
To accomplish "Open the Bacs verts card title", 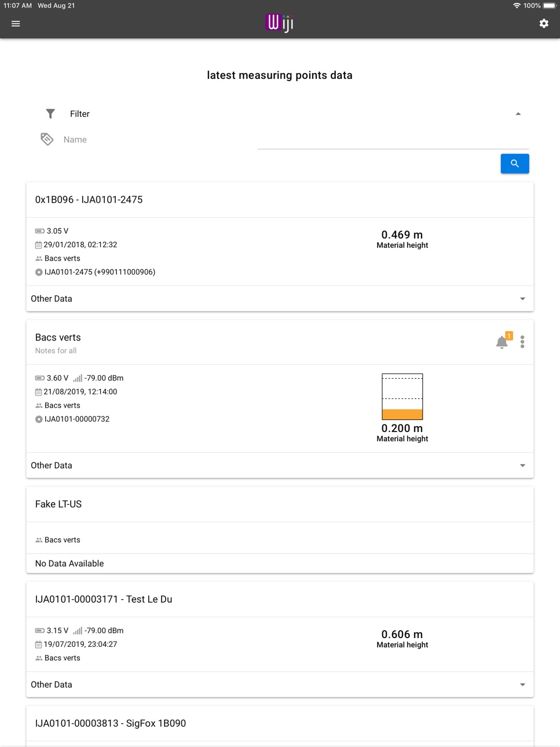I will 58,338.
